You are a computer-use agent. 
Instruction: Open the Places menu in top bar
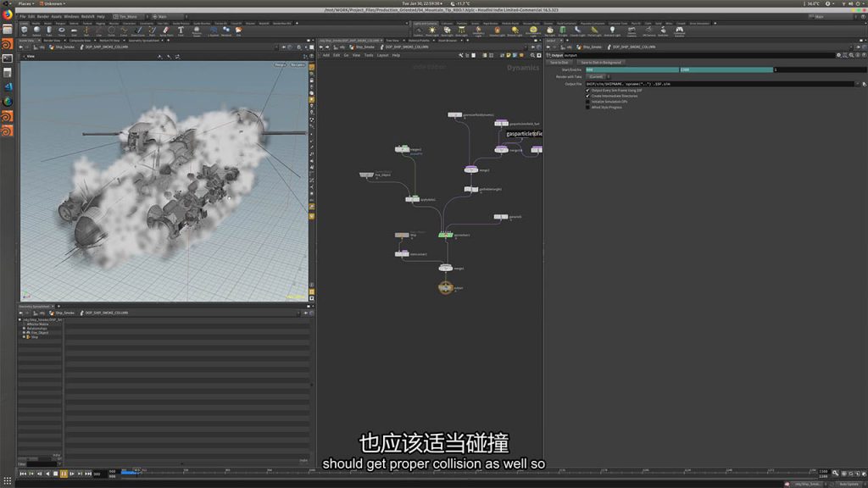(25, 3)
